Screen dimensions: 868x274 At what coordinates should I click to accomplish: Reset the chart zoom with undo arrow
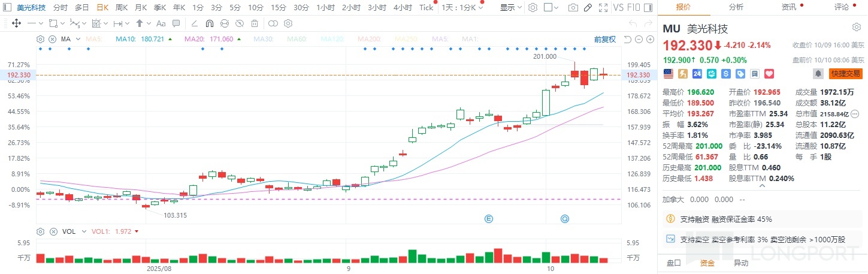pyautogui.click(x=627, y=39)
